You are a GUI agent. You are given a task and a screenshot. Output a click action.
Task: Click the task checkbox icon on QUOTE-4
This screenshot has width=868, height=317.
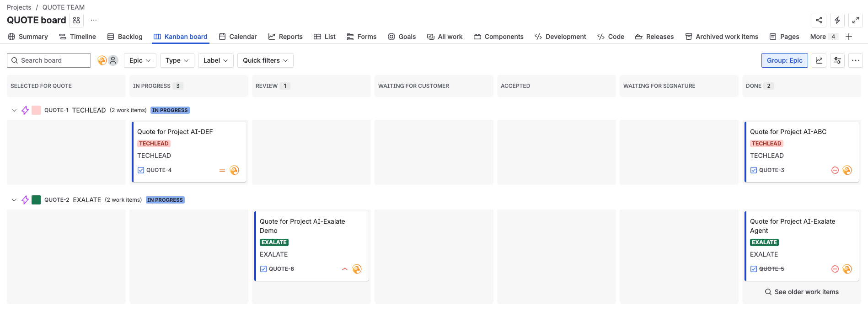(141, 170)
